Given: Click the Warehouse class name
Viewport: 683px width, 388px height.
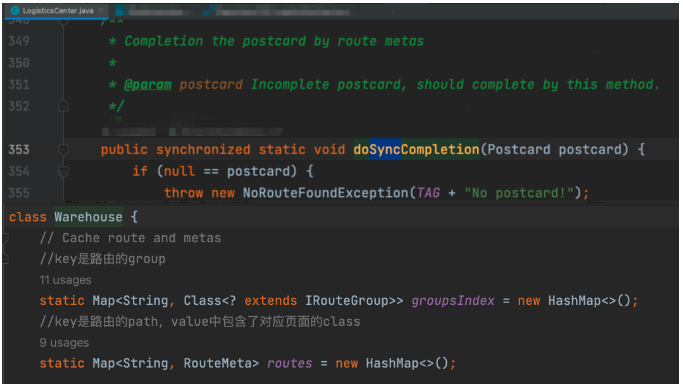Looking at the screenshot, I should (x=88, y=217).
